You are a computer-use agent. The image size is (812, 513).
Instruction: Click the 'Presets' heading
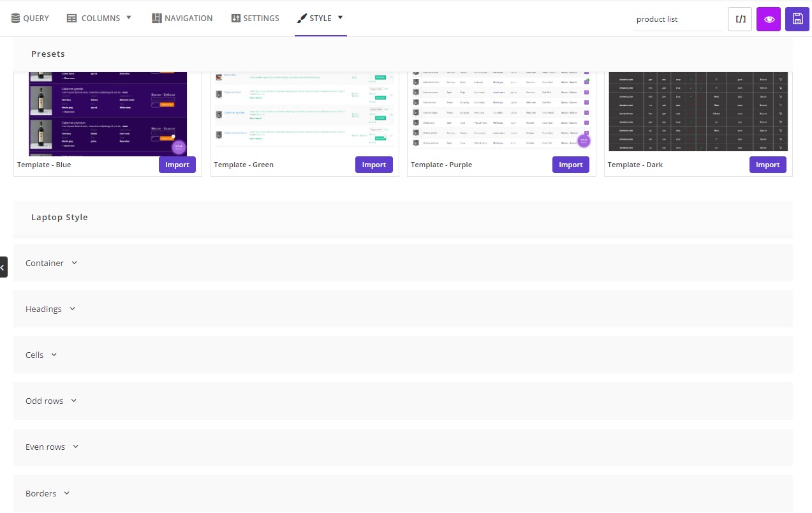48,54
